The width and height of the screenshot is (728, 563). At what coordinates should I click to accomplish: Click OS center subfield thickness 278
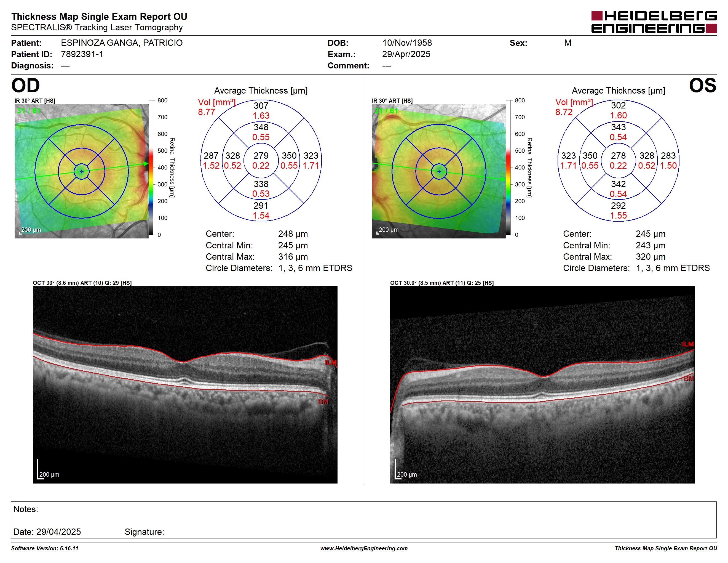point(618,156)
